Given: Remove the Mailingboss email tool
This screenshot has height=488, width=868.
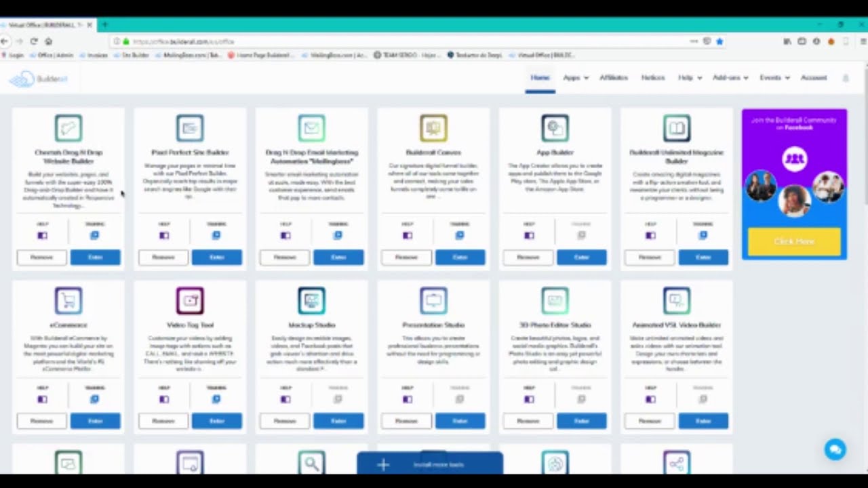Looking at the screenshot, I should click(285, 257).
